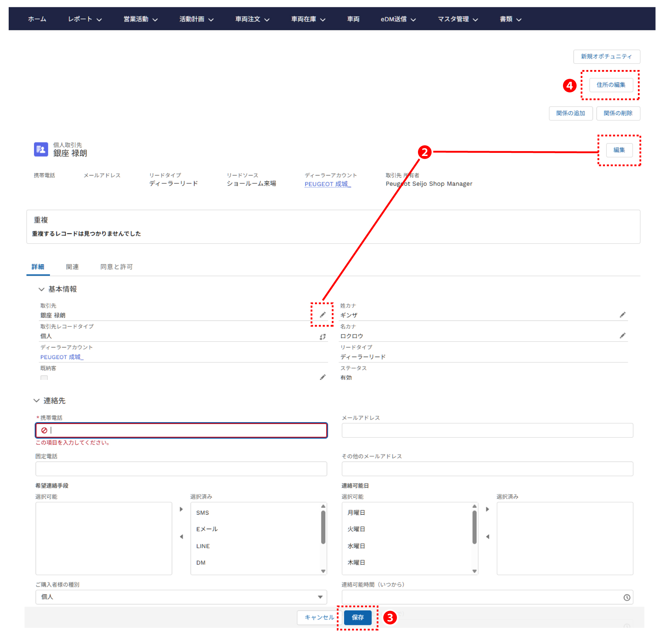Move item left in 連絡可能日 with arrow

click(488, 537)
